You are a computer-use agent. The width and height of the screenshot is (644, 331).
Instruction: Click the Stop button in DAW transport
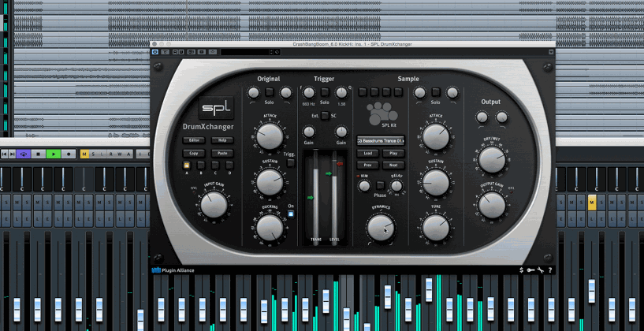[x=39, y=154]
